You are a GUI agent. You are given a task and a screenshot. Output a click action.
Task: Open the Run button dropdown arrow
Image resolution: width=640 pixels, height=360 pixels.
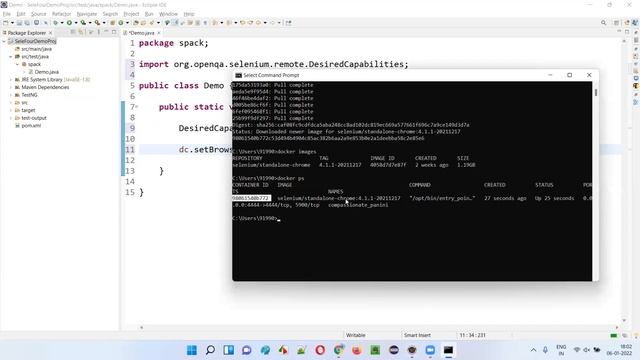(76, 23)
